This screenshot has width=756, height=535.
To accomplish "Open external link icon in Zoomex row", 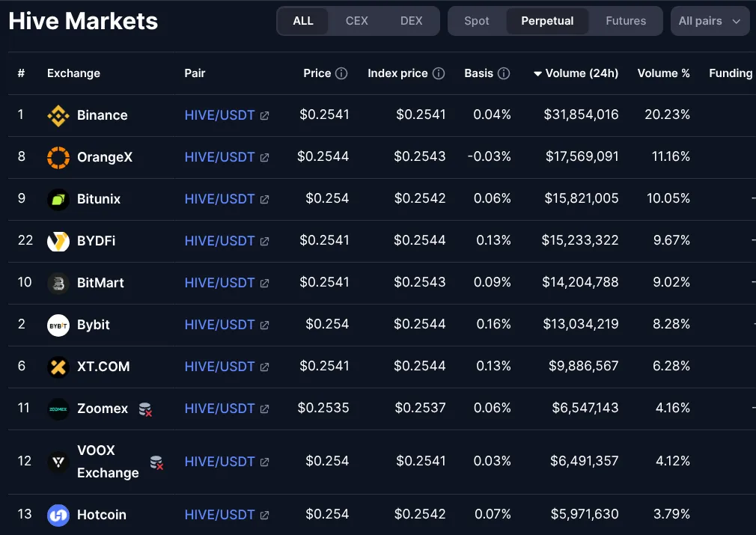I will 265,409.
